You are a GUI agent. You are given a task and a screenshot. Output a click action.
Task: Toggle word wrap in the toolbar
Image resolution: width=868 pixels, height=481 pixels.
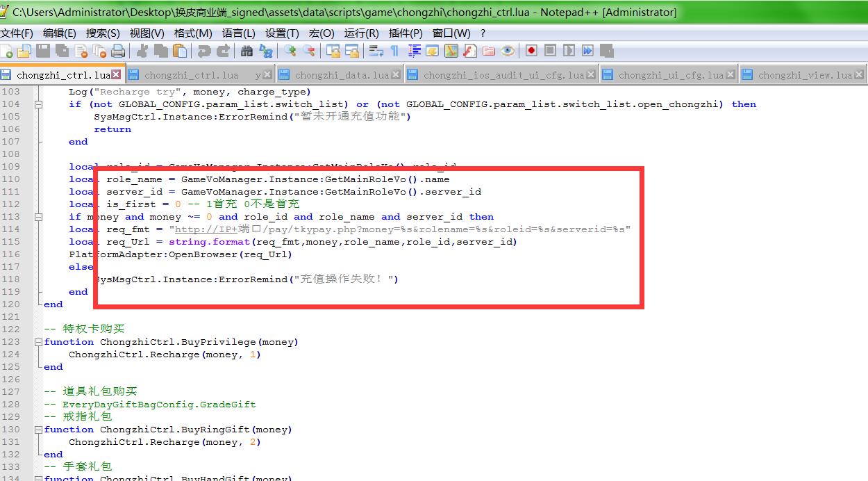point(376,51)
